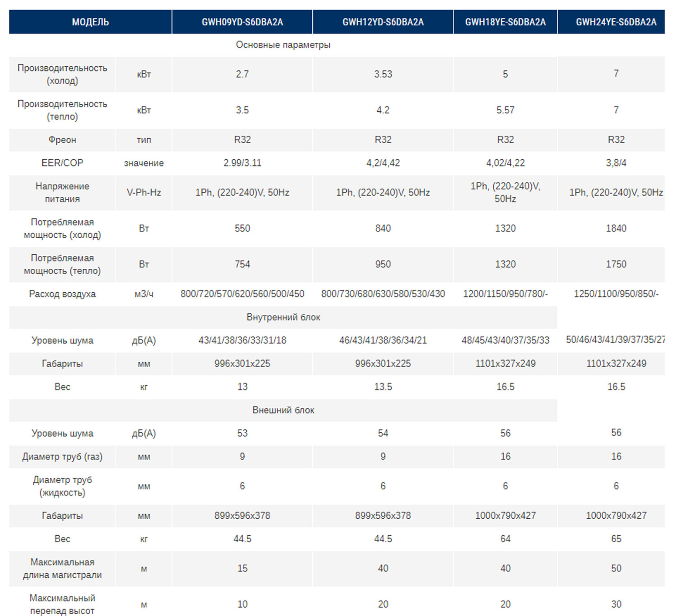
Task: Click the 2.99/3.11 EER/COP value
Action: tap(242, 163)
